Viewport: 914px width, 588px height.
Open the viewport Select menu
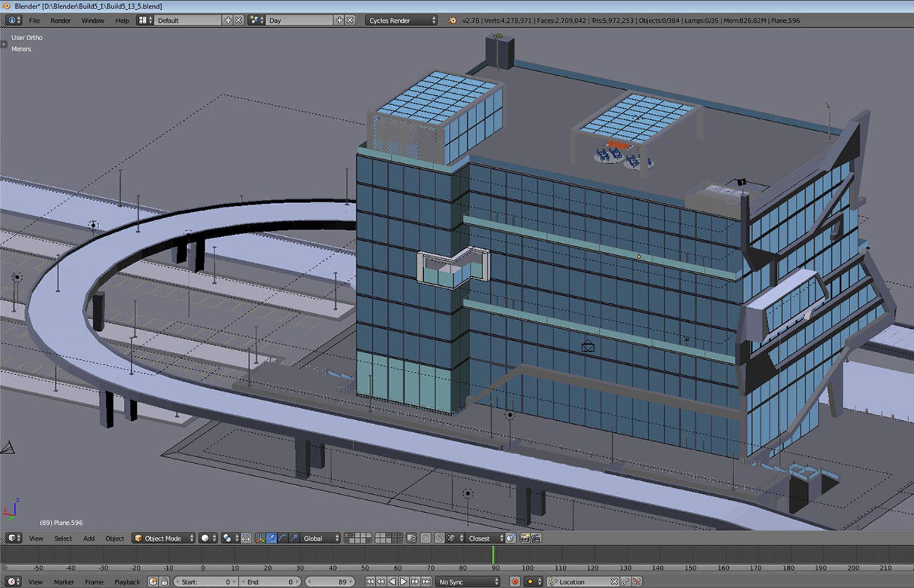(x=63, y=538)
